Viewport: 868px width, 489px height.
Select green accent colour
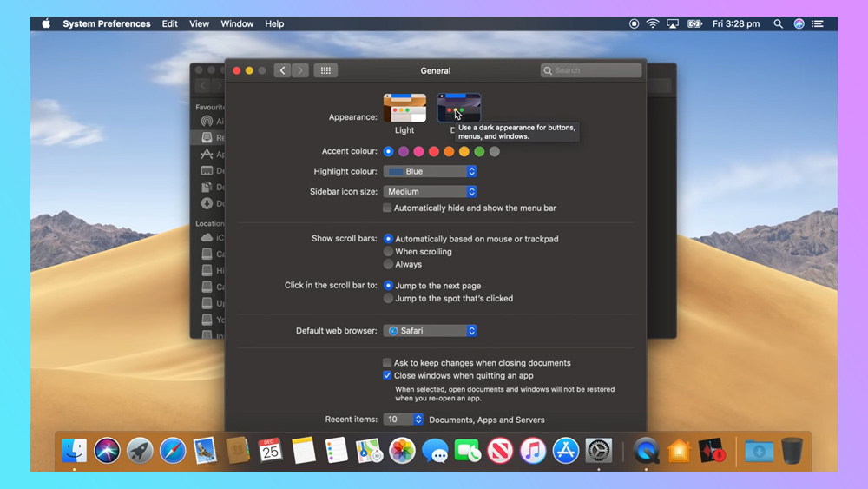(479, 151)
